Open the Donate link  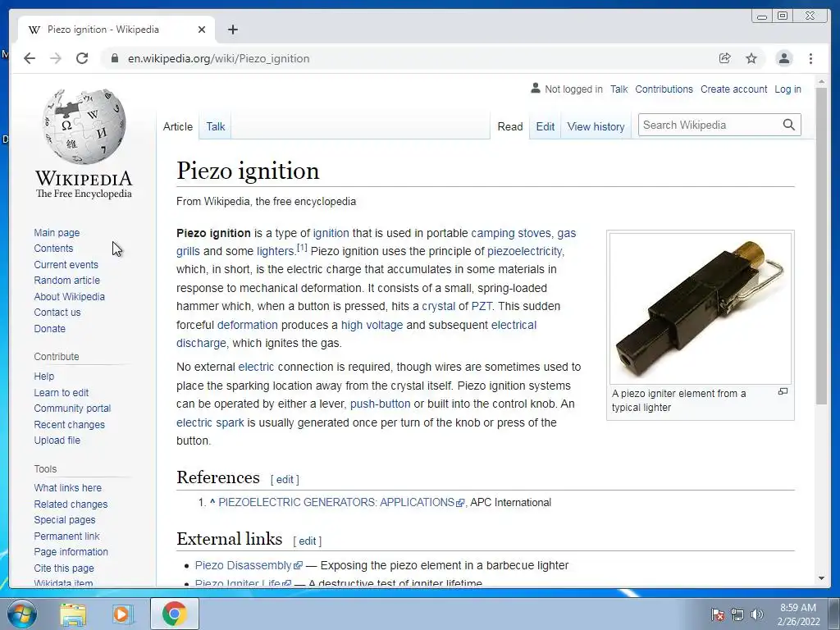click(50, 328)
